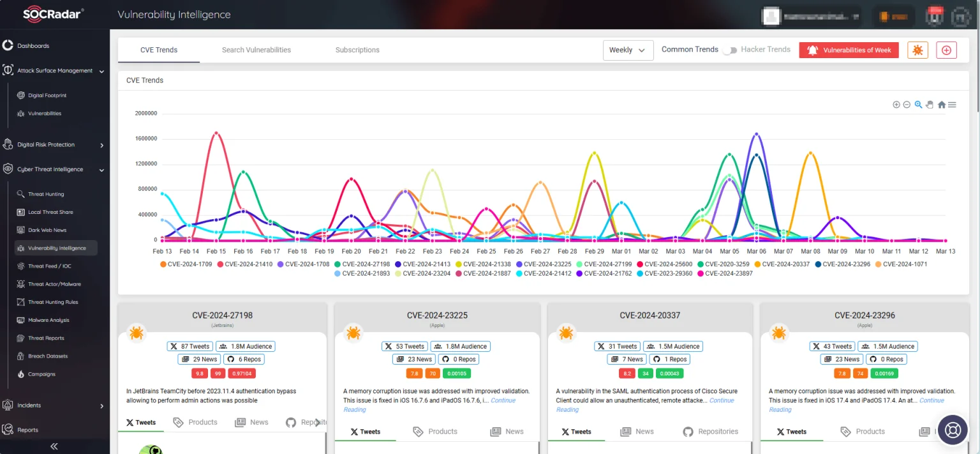The height and width of the screenshot is (454, 980).
Task: Click the 87 Tweets stat on CVE-2024-27198
Action: tap(189, 345)
